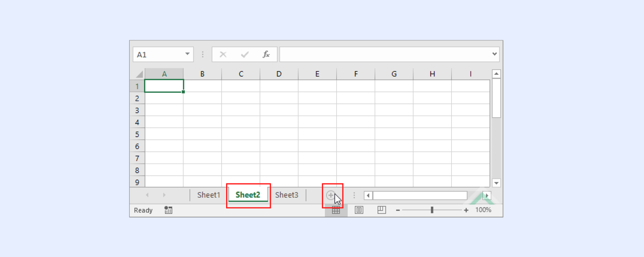Click vertical scrollbar up arrow
Screen dimensions: 644x257
click(496, 74)
